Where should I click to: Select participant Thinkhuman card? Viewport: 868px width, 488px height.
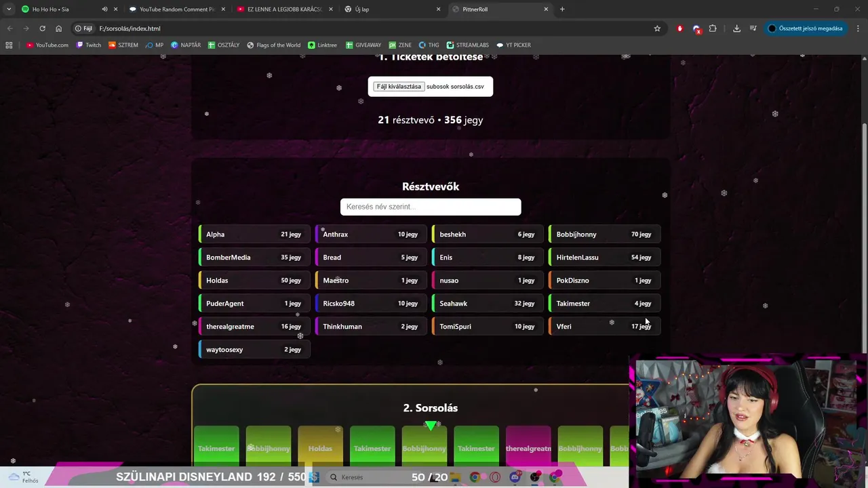coord(371,327)
